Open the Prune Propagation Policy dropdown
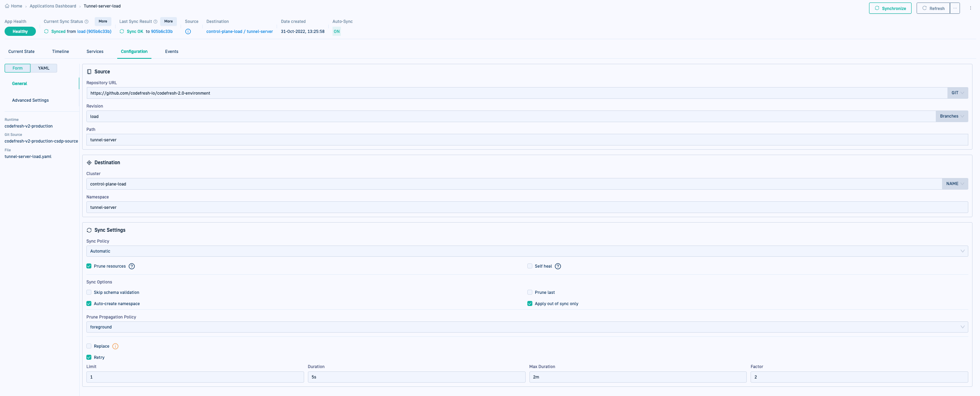This screenshot has width=980, height=396. [527, 327]
